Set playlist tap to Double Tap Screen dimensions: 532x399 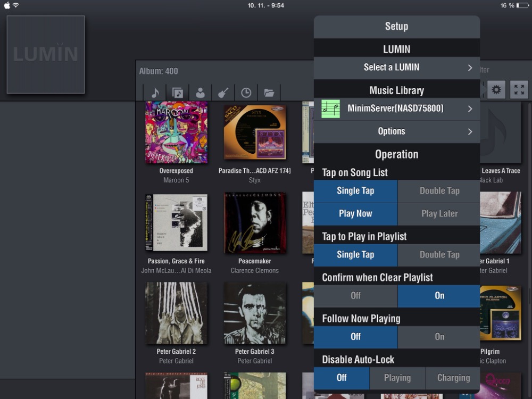[x=439, y=255]
